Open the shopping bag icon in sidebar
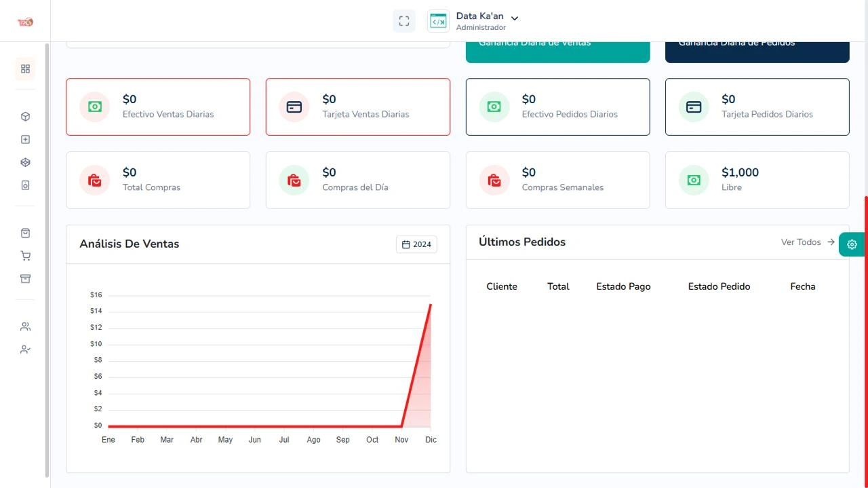Image resolution: width=868 pixels, height=488 pixels. coord(25,233)
